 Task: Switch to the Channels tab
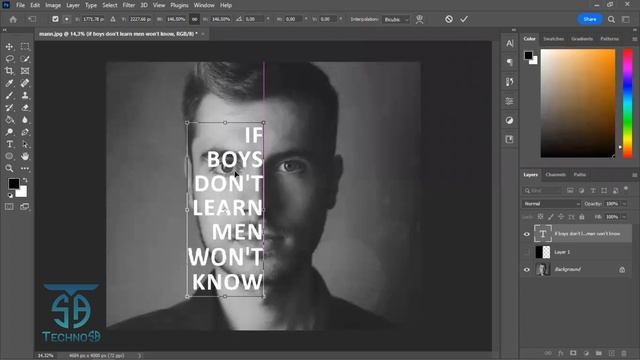tap(556, 175)
